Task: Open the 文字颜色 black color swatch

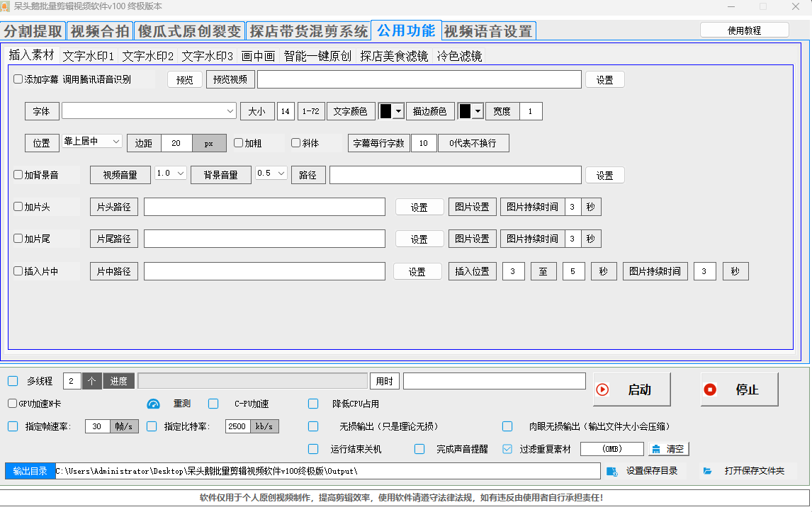Action: 391,111
